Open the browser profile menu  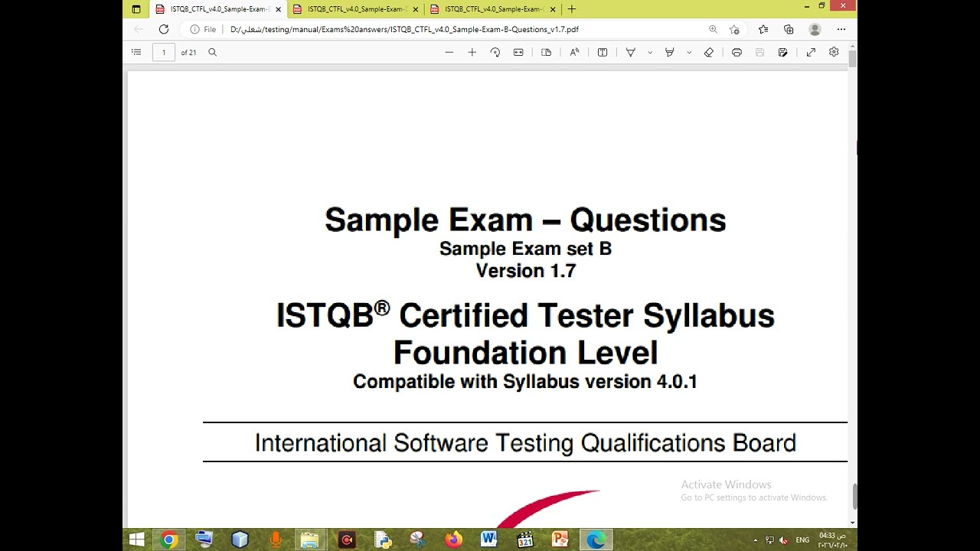point(815,29)
